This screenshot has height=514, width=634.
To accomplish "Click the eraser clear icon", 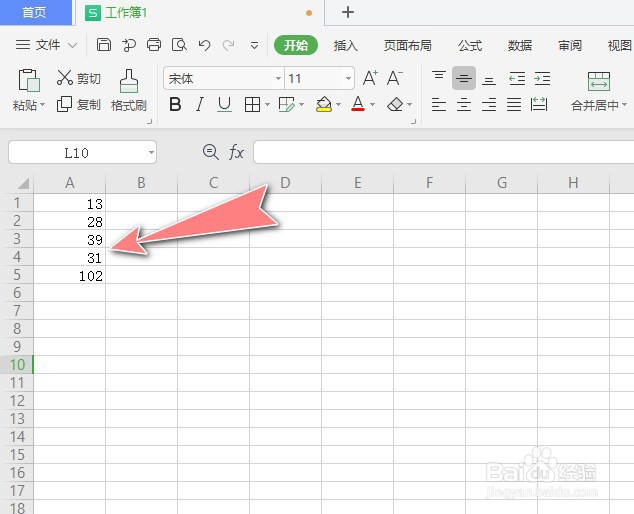I will click(395, 105).
